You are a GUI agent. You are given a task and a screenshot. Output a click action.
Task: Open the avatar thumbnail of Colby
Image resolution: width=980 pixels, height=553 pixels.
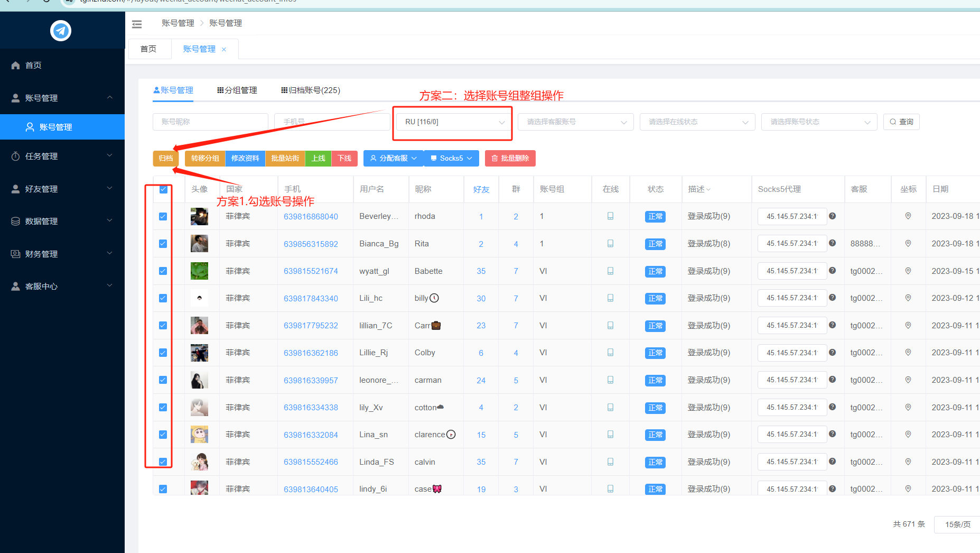[199, 353]
